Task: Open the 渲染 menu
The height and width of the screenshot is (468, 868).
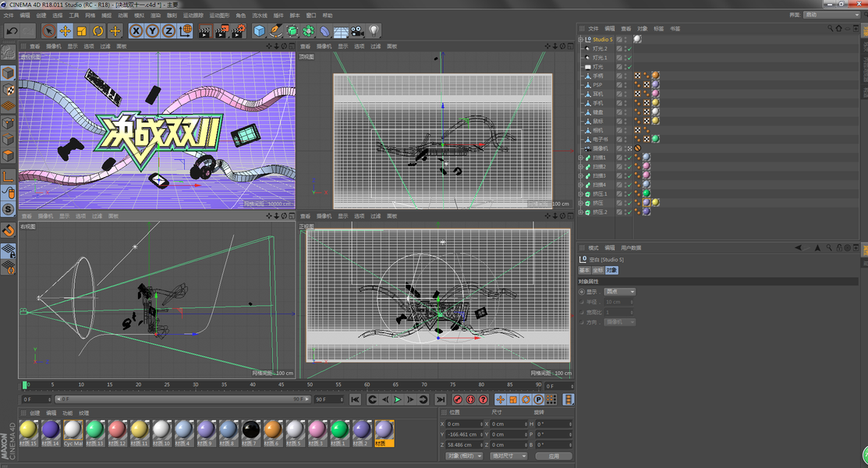Action: [x=156, y=16]
